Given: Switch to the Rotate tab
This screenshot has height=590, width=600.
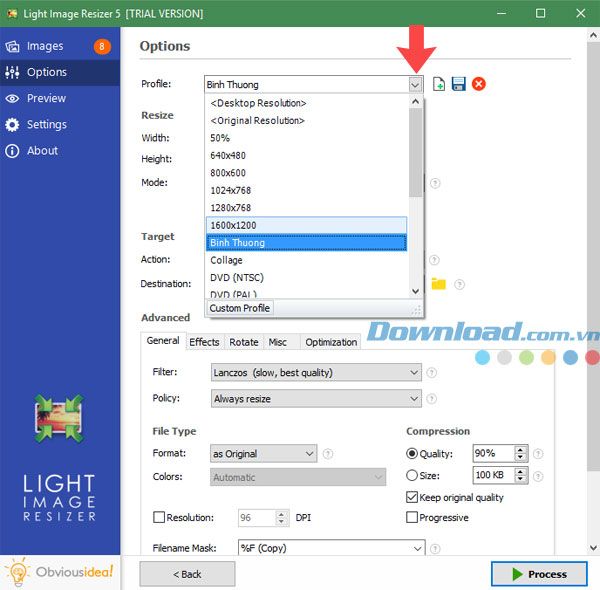Looking at the screenshot, I should (x=244, y=342).
